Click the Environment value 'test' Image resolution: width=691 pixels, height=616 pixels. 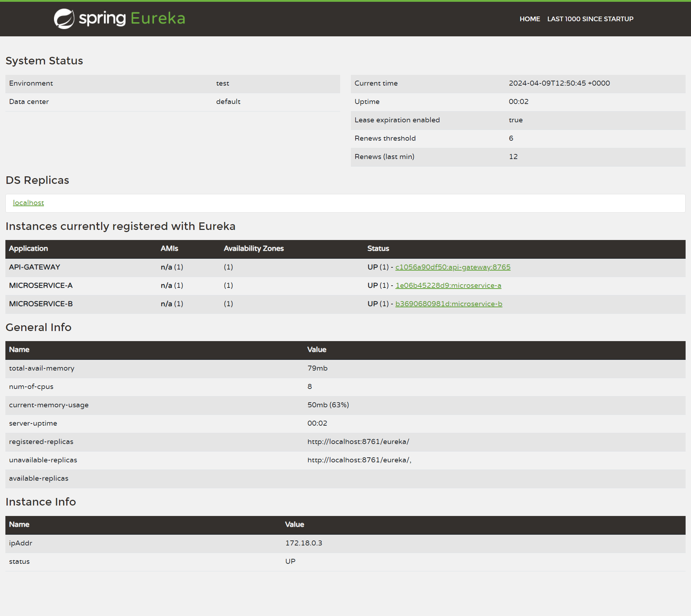[x=222, y=83]
